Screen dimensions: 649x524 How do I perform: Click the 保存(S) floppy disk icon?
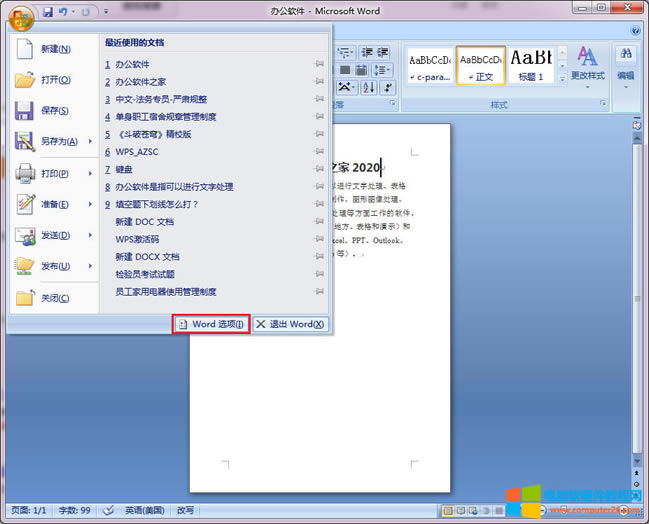coord(25,111)
